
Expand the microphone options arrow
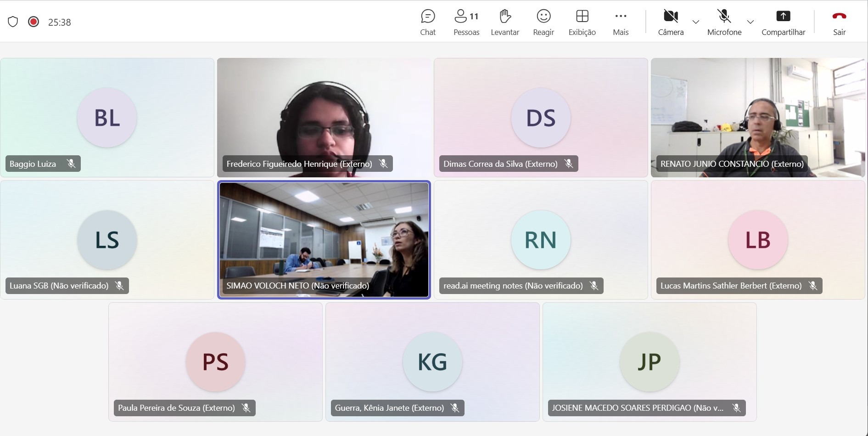tap(750, 22)
